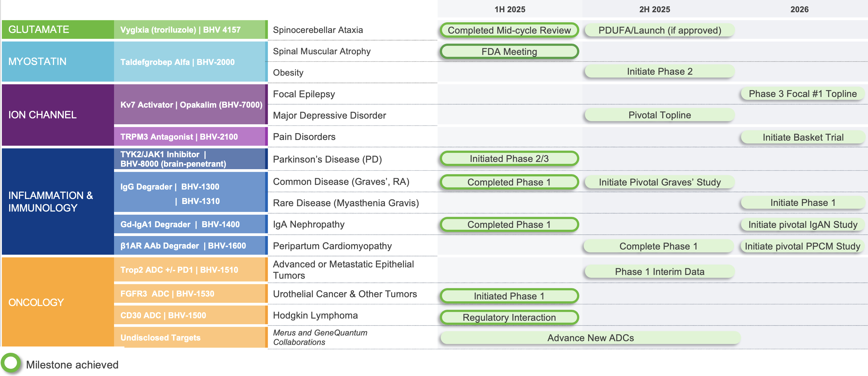Click the GLUTAMATE category block

tap(57, 30)
